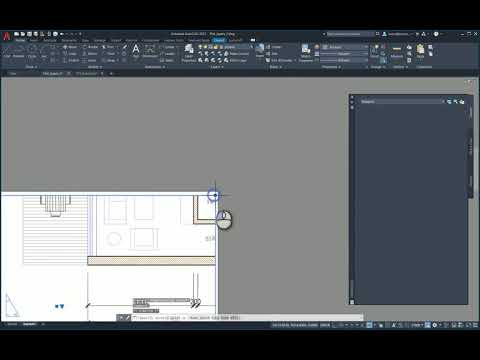Choose the Stretch tool in Modify panel

pyautogui.click(x=71, y=60)
